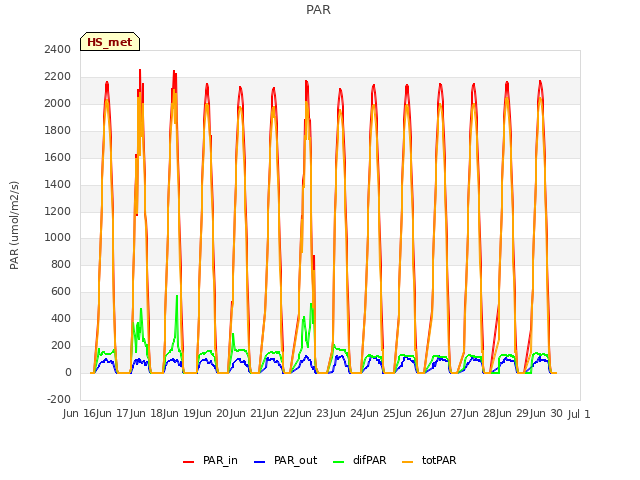Image resolution: width=640 pixels, height=480 pixels.
Task: Select the difPAR legend entry
Action: point(360,460)
